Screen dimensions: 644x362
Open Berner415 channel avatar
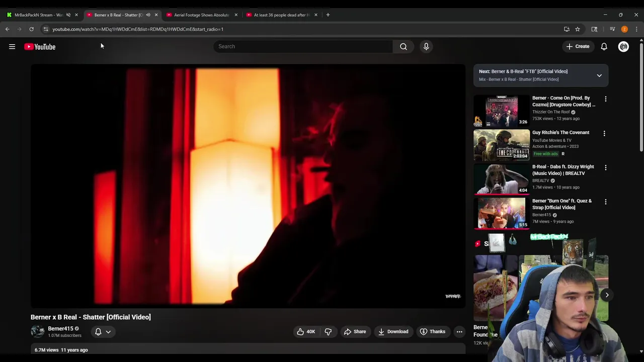point(38,331)
